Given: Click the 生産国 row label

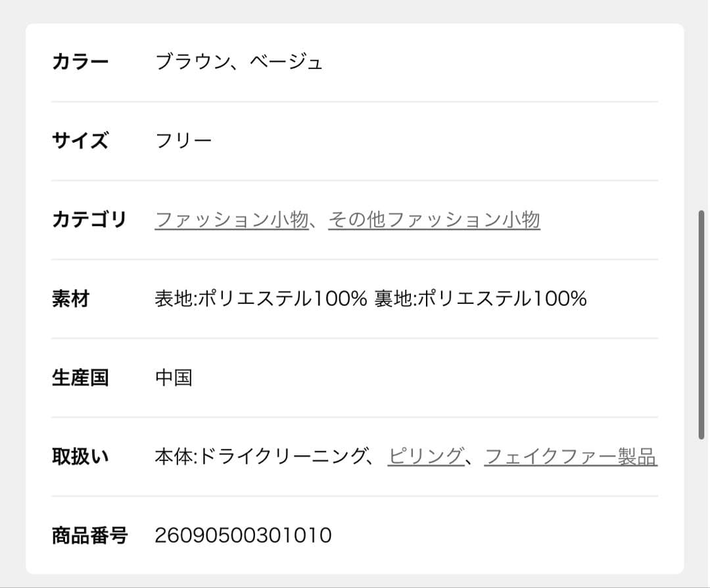Looking at the screenshot, I should tap(80, 378).
